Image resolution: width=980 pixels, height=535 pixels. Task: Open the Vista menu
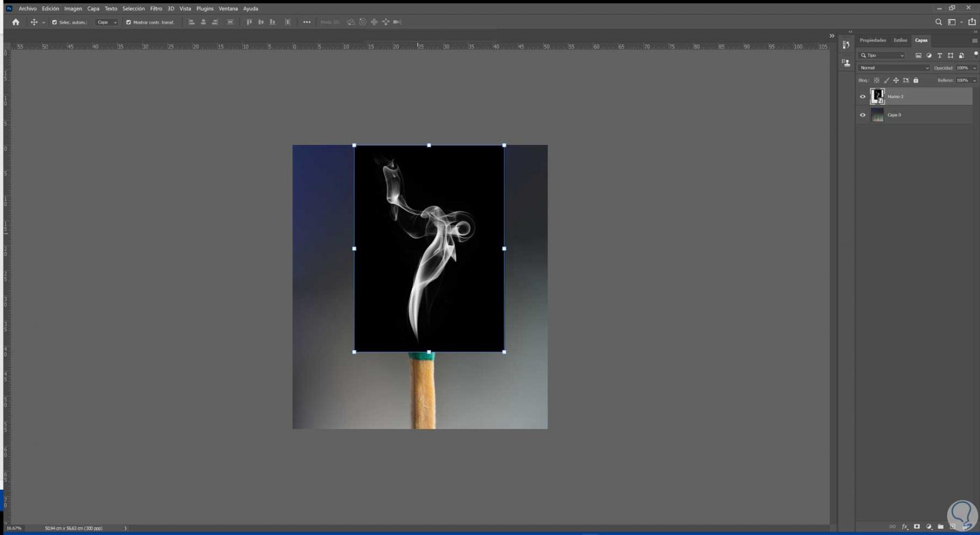coord(185,8)
